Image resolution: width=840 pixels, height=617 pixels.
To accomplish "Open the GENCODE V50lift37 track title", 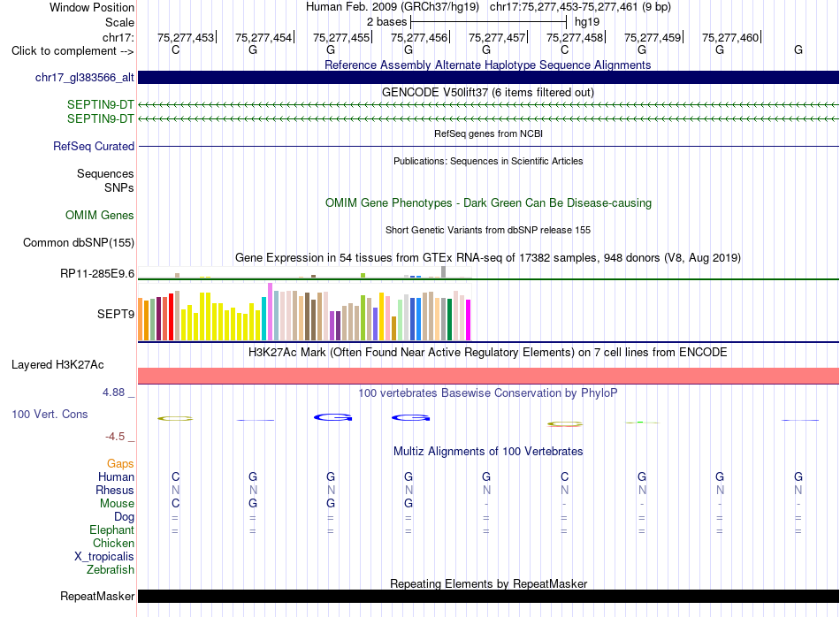I will (x=488, y=92).
